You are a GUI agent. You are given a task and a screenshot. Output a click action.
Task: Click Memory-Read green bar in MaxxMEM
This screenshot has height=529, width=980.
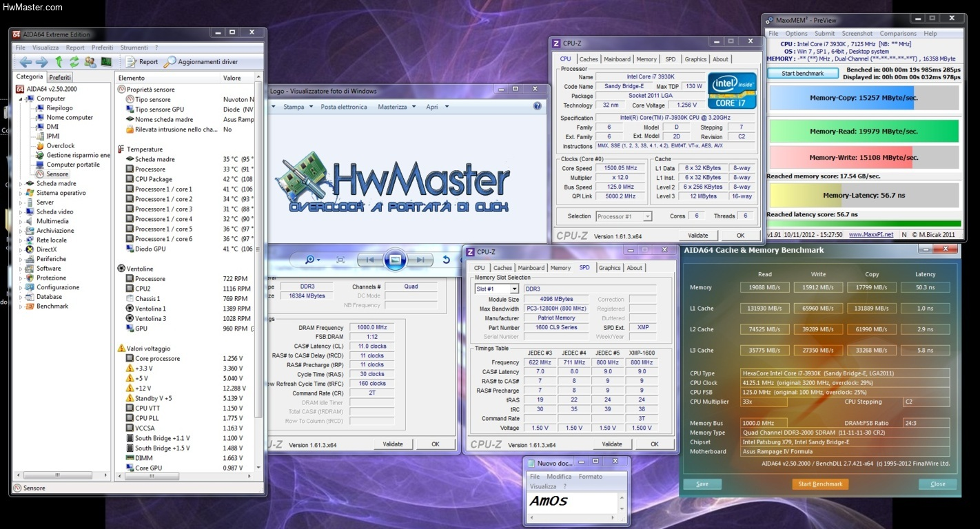point(864,132)
